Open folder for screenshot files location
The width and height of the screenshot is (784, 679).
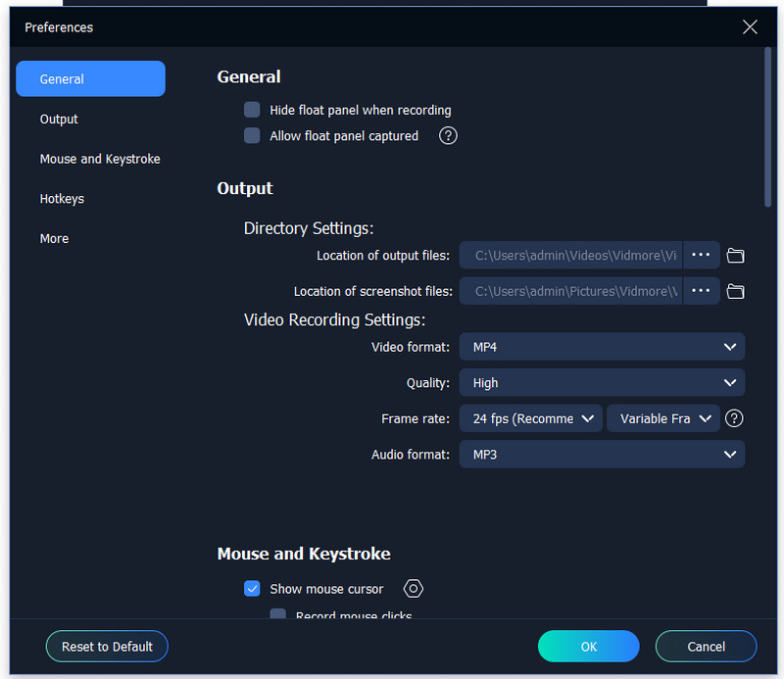pos(735,291)
